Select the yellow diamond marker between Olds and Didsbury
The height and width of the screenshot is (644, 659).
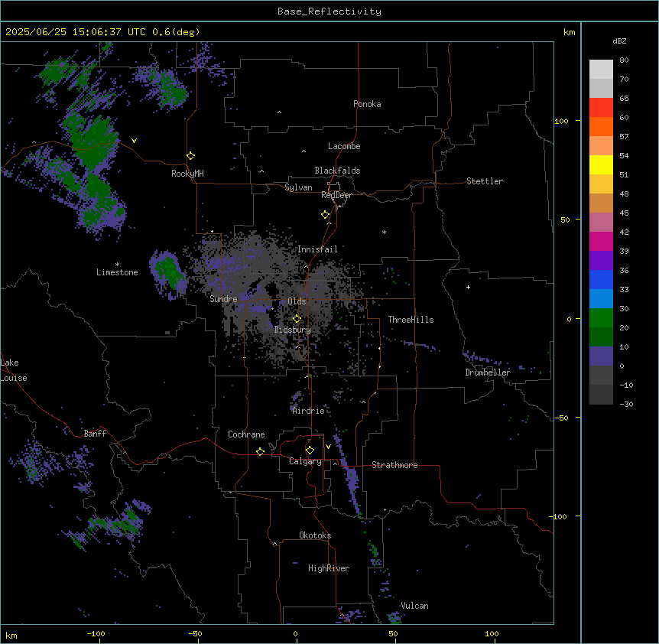(x=297, y=319)
